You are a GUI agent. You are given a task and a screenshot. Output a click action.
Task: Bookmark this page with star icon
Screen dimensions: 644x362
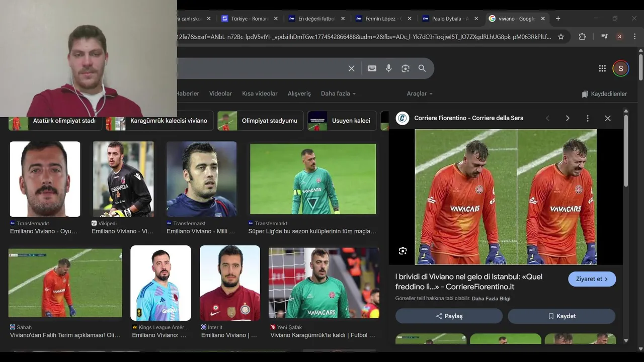coord(561,37)
